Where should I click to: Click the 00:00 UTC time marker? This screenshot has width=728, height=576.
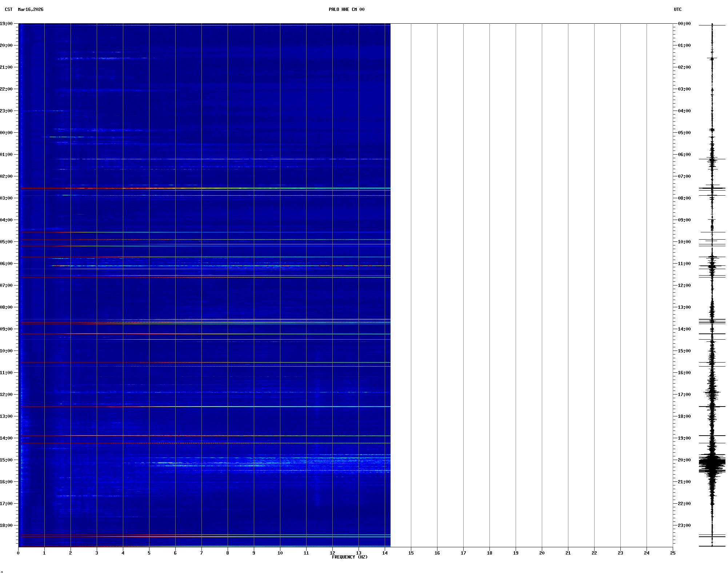tap(684, 24)
